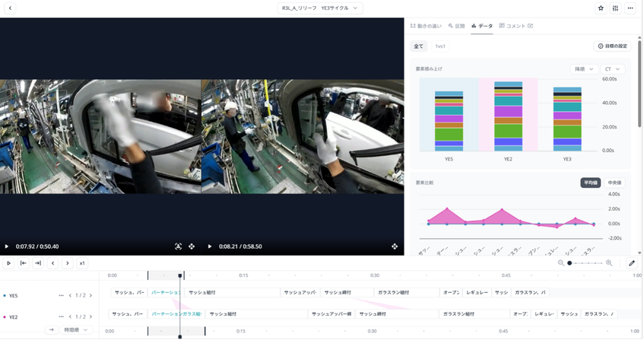This screenshot has width=644, height=340.
Task: Click the focus frame icon on left video
Action: [x=178, y=246]
